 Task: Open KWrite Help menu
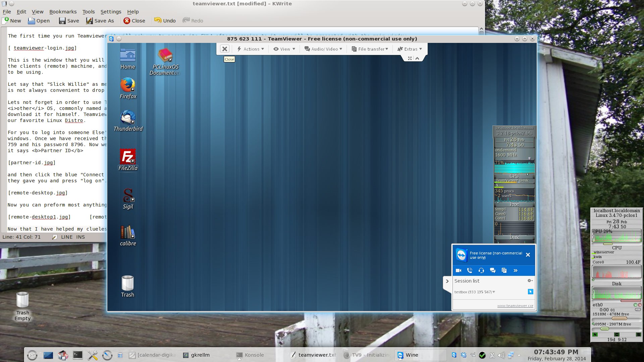click(x=133, y=12)
